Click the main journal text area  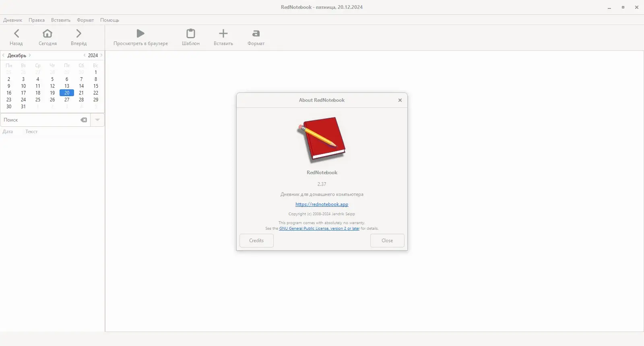(x=374, y=191)
